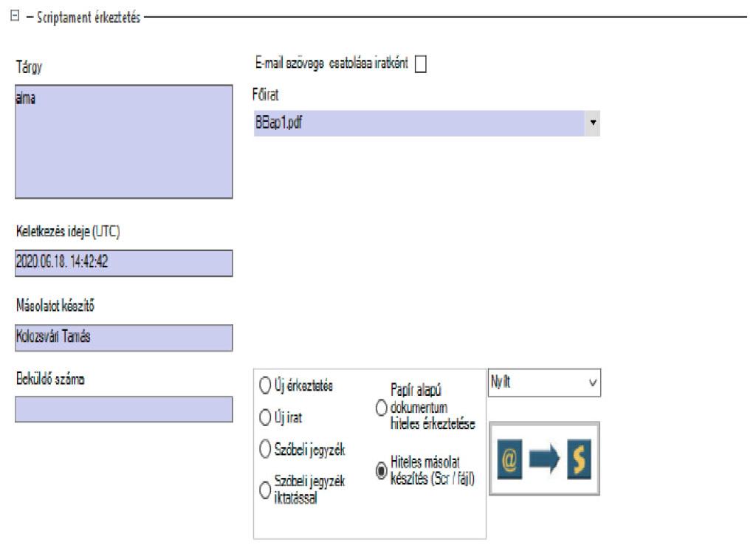Click the Keletkezés ideje (UTC) label
756x548 pixels.
[68, 232]
